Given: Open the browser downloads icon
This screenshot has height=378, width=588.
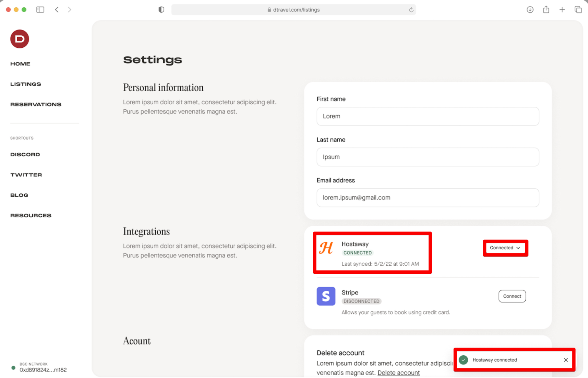Looking at the screenshot, I should [530, 10].
